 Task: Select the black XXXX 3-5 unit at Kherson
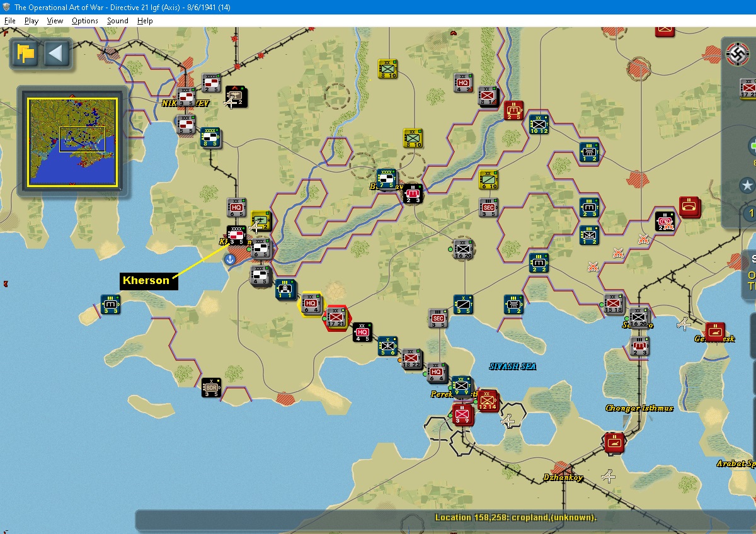[x=237, y=236]
